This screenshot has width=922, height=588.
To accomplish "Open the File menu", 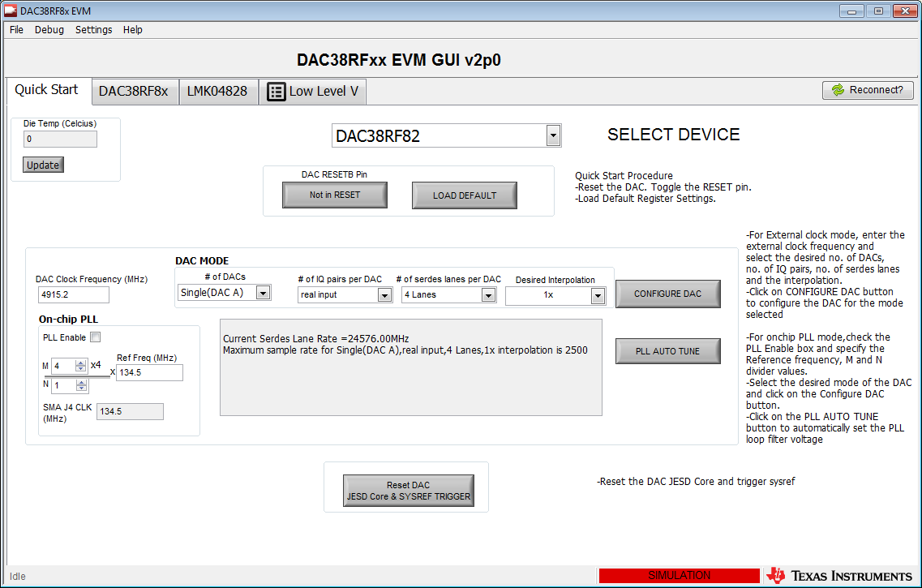I will point(16,29).
